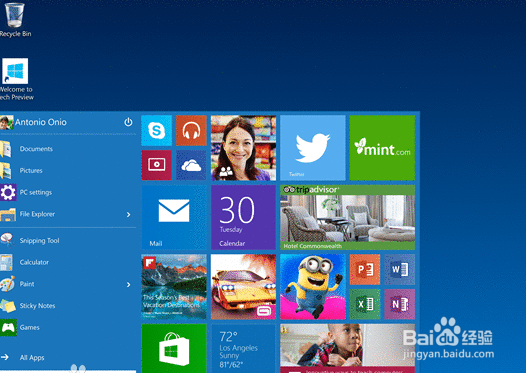Open the Calendar tile showing 30 Tuesday

tap(244, 217)
